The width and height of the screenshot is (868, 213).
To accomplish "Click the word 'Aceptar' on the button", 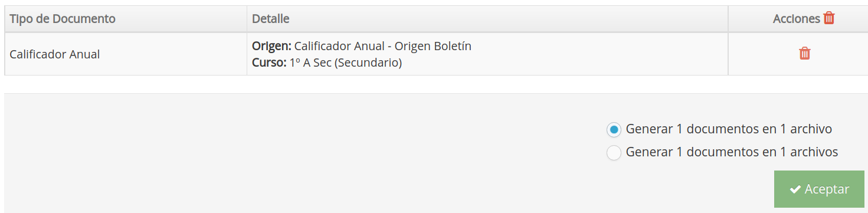I will coord(827,189).
